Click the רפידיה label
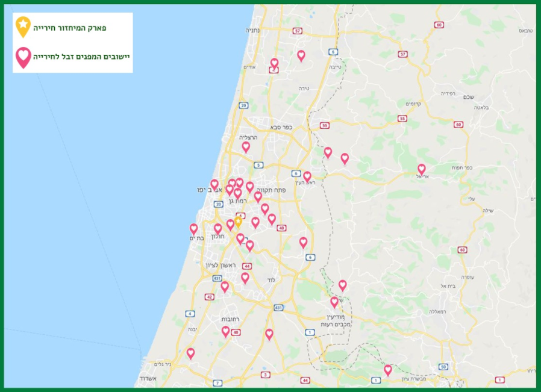This screenshot has height=392, width=541. (x=448, y=93)
